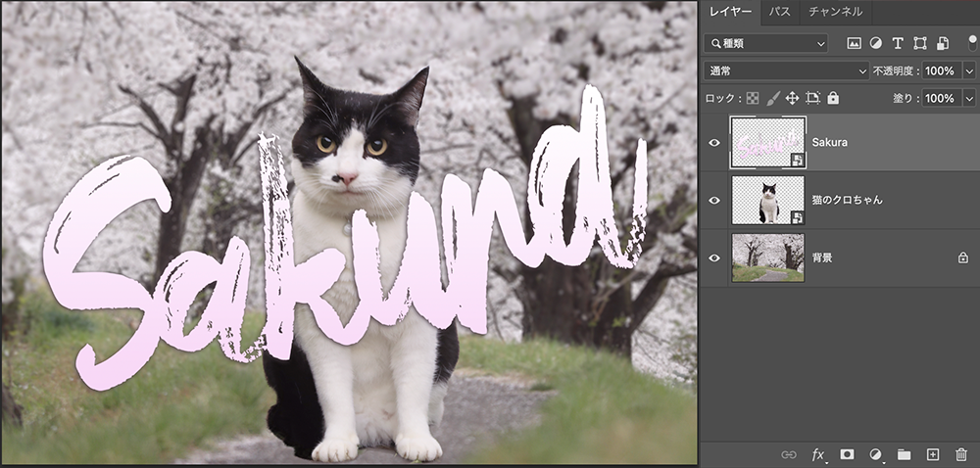Open the 通常 blend mode dropdown
The width and height of the screenshot is (980, 468).
(x=786, y=70)
